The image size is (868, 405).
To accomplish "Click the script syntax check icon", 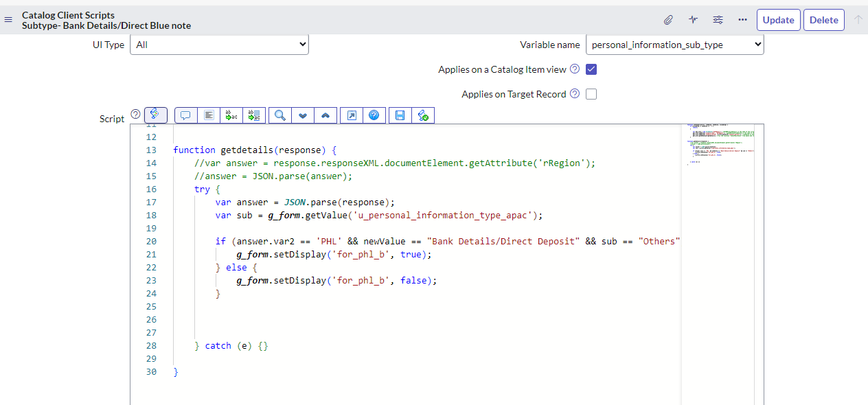I will [x=423, y=115].
